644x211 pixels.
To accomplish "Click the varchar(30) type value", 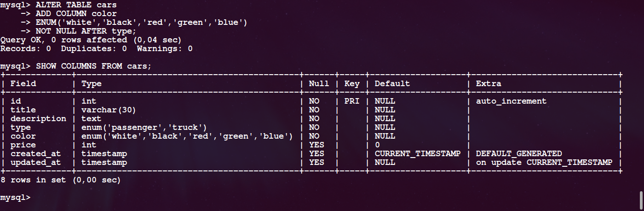I will (x=109, y=110).
